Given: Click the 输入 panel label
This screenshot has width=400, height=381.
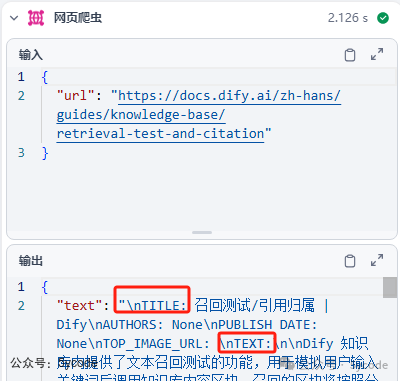Looking at the screenshot, I should [31, 55].
